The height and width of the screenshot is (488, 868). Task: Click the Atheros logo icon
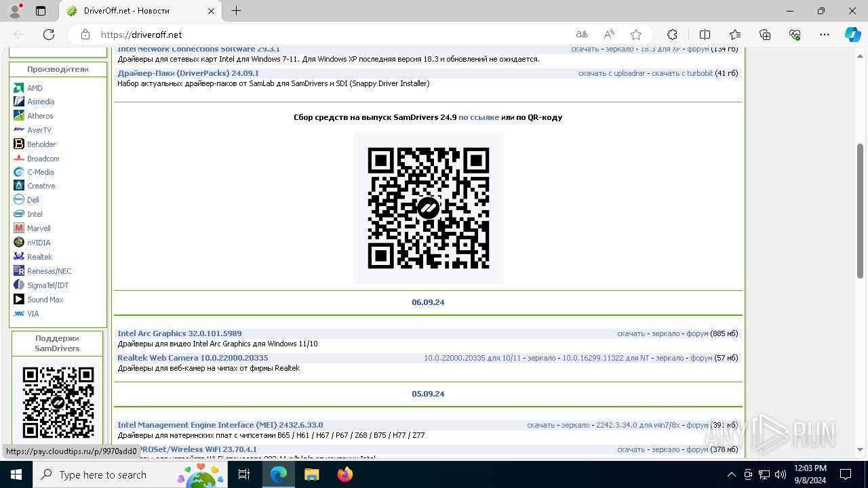click(19, 116)
